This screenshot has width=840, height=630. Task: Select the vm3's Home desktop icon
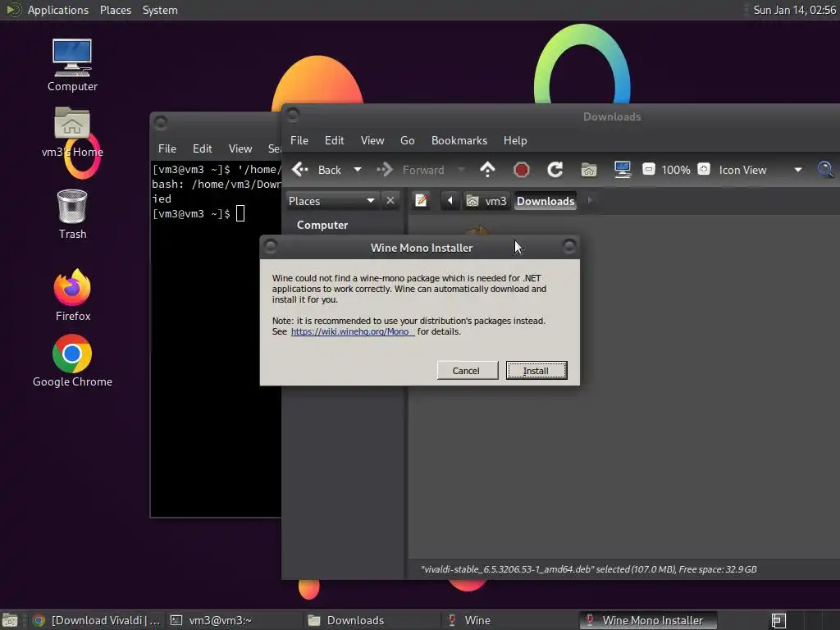72,132
